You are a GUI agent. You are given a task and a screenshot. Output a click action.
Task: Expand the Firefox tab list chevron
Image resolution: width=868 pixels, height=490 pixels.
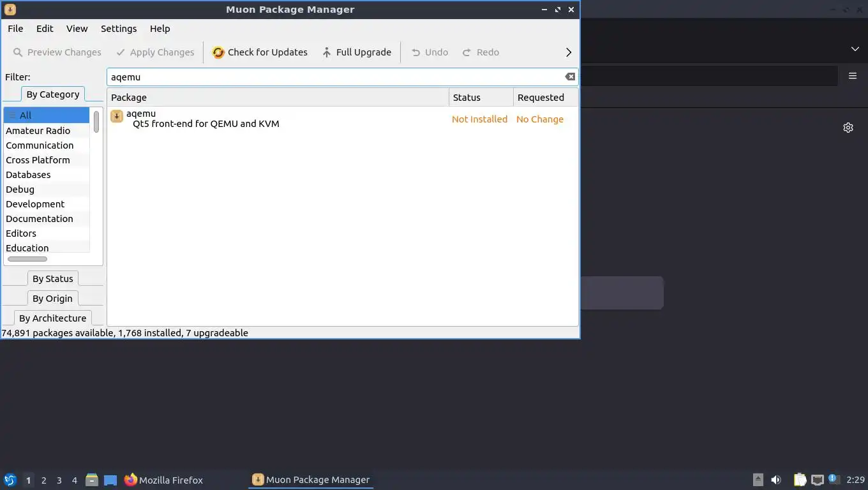[x=855, y=49]
